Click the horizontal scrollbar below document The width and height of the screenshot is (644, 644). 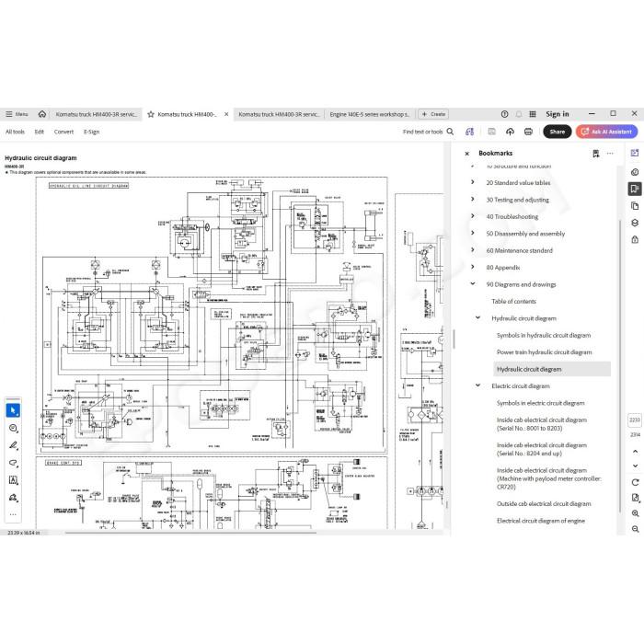click(191, 533)
